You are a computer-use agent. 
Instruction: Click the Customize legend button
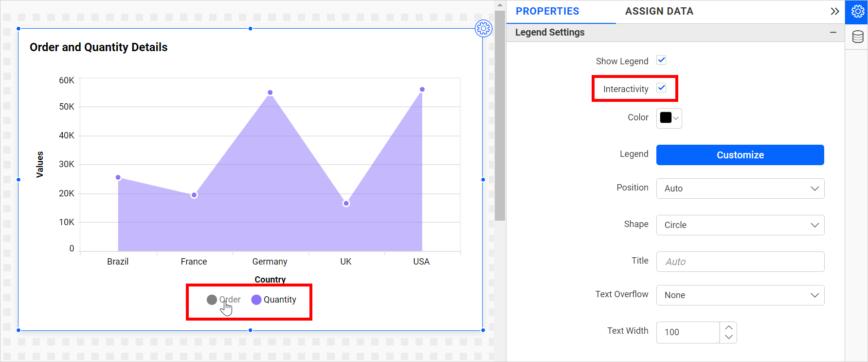click(x=740, y=155)
